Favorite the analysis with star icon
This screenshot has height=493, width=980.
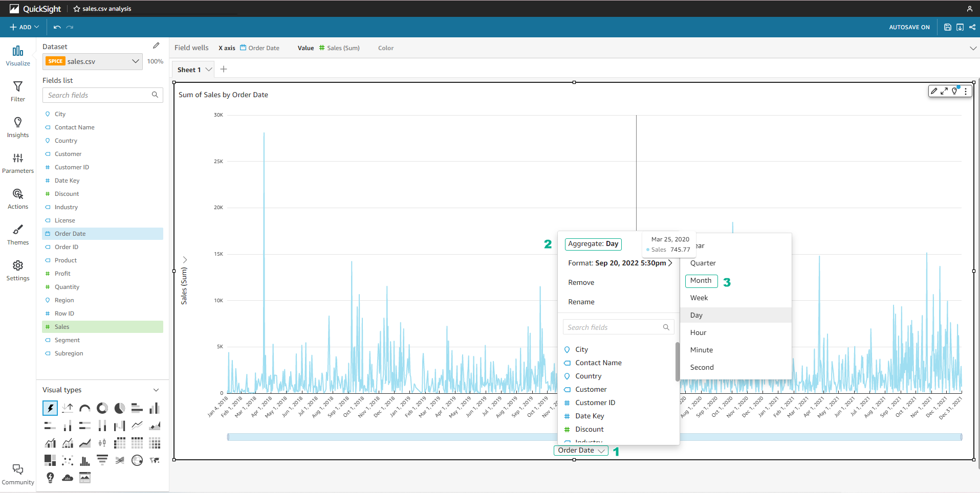tap(77, 9)
